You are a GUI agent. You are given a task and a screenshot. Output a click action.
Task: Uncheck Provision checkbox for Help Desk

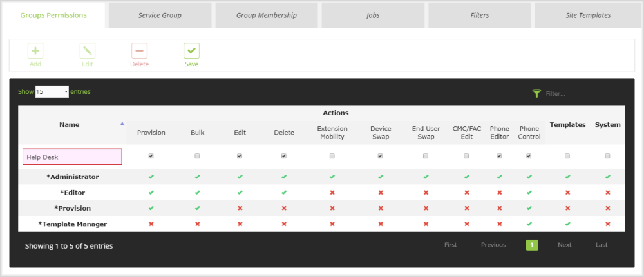click(x=151, y=156)
